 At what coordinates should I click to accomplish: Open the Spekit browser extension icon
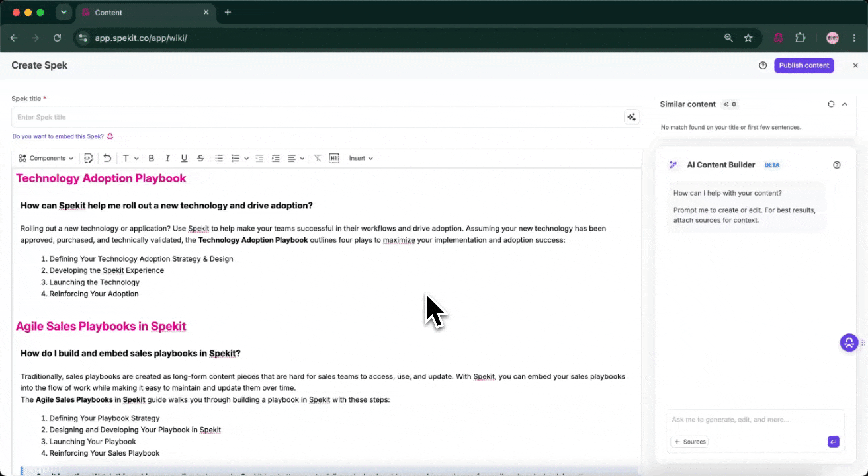pos(779,38)
